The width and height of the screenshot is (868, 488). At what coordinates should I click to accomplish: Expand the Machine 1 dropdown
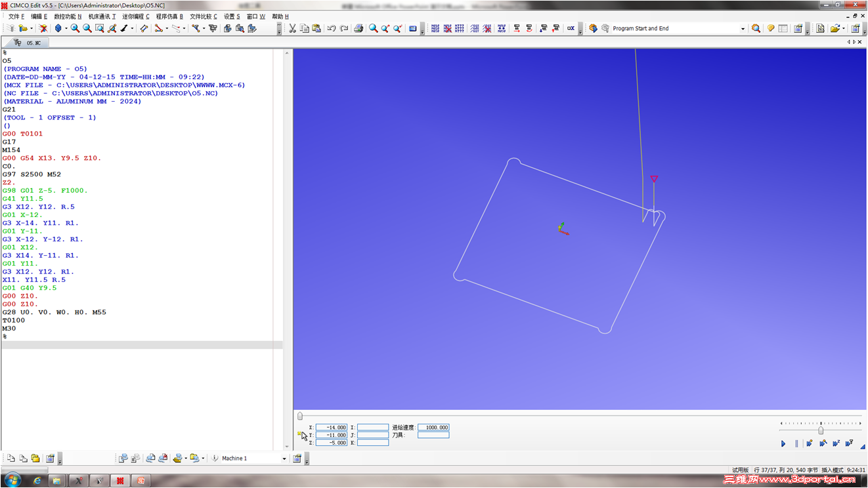[284, 458]
